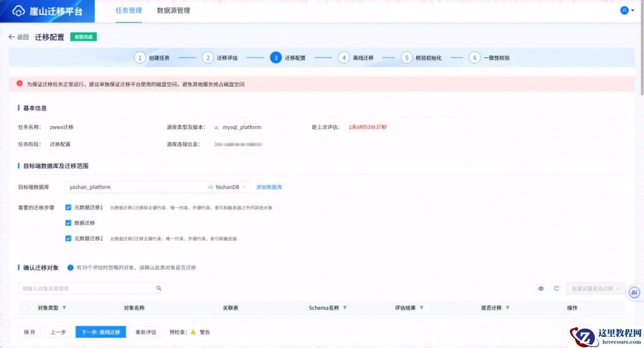Click the 校验完成 status tag
The image size is (644, 348).
pyautogui.click(x=84, y=37)
